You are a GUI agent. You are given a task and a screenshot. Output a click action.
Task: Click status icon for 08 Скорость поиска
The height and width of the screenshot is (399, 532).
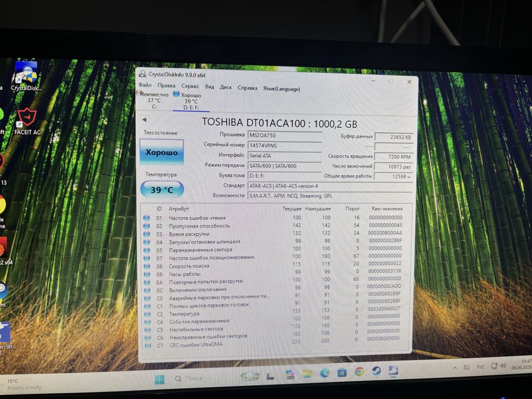coord(147,266)
